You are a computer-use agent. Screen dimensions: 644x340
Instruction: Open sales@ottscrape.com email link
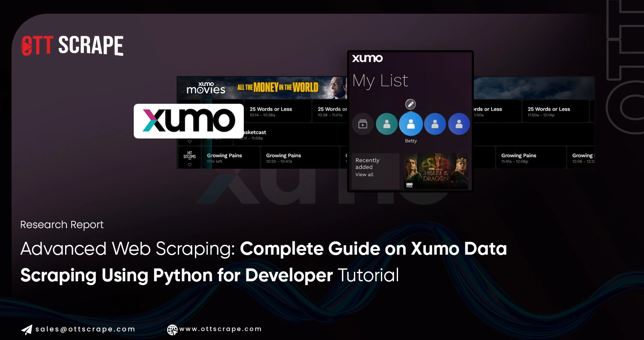tap(85, 329)
